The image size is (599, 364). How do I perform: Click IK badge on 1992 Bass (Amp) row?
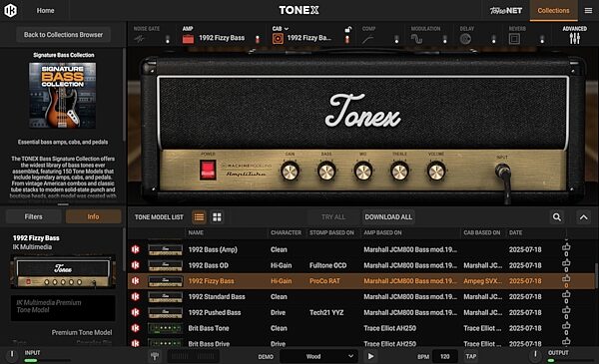point(135,249)
